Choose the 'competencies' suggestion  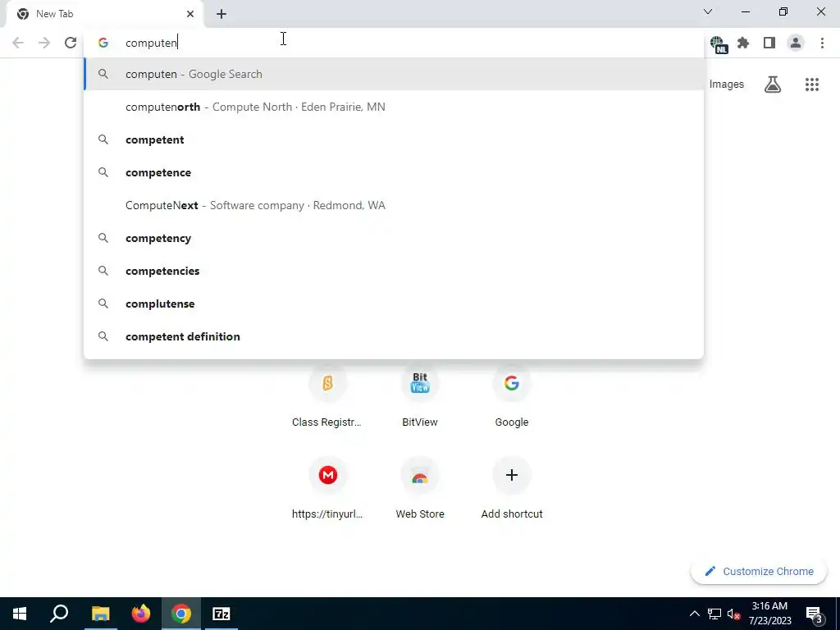[x=394, y=271]
